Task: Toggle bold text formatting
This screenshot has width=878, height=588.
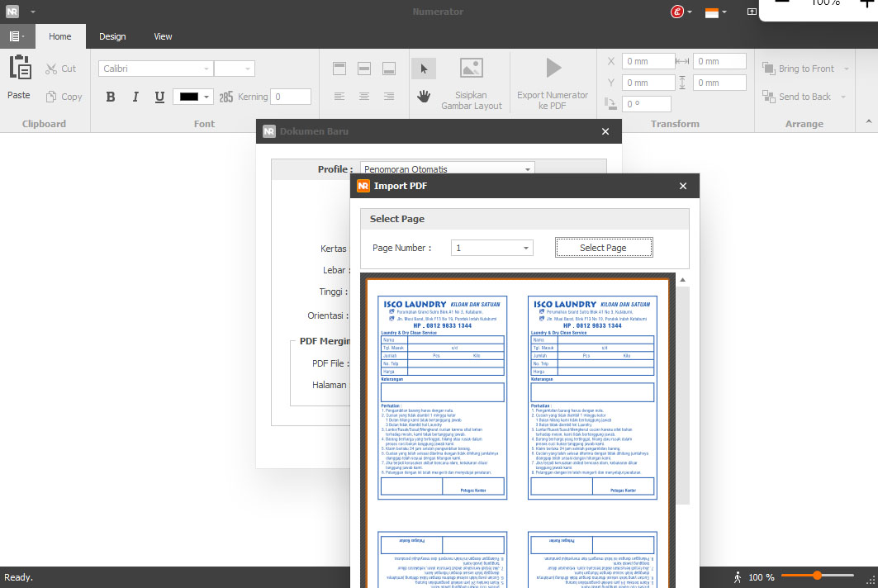Action: [111, 97]
